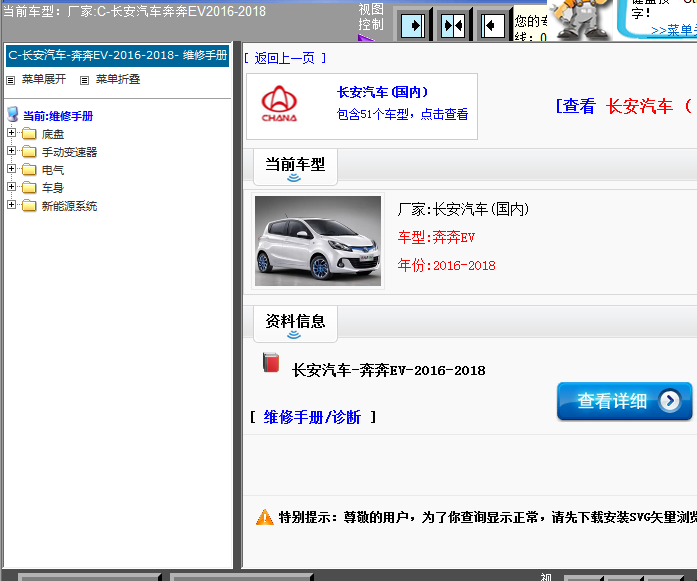Click 菜单展开 to expand menu
The image size is (697, 581).
44,79
